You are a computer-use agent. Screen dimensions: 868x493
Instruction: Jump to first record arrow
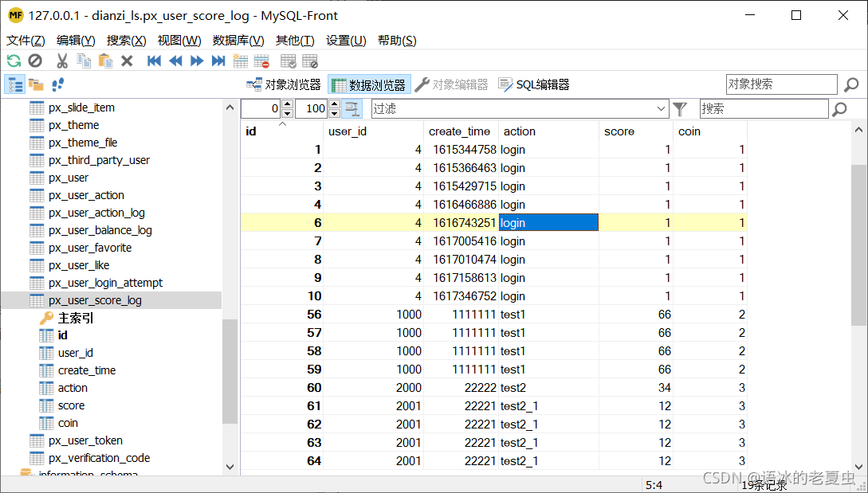[154, 61]
